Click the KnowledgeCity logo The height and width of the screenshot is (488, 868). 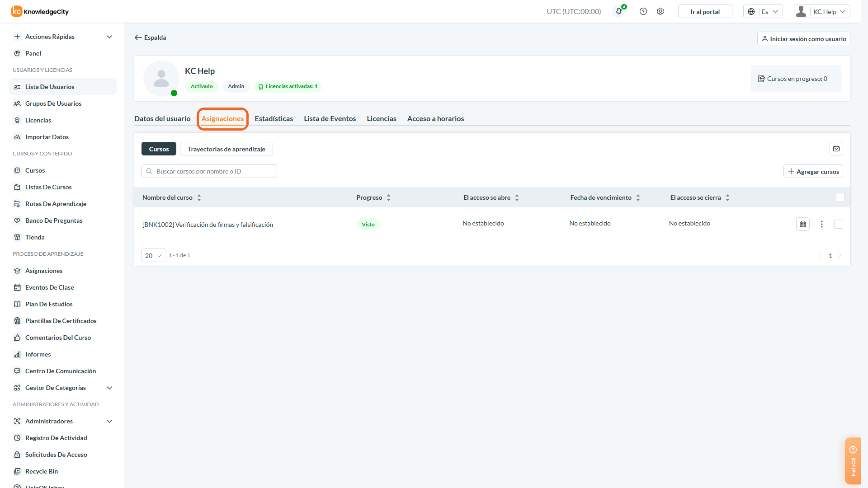(x=40, y=12)
